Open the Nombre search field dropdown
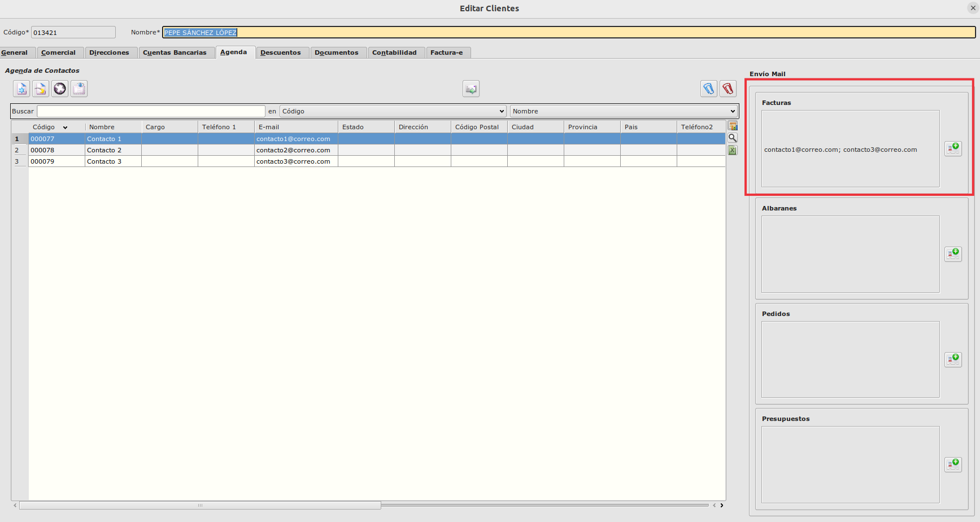Image resolution: width=980 pixels, height=522 pixels. (x=624, y=111)
